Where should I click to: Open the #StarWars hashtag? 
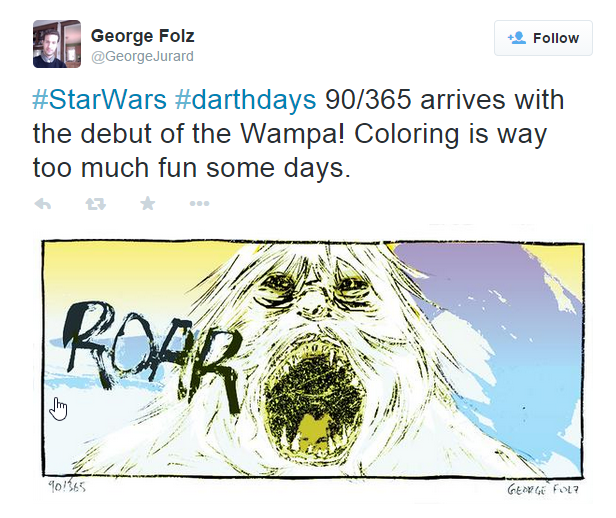point(100,100)
